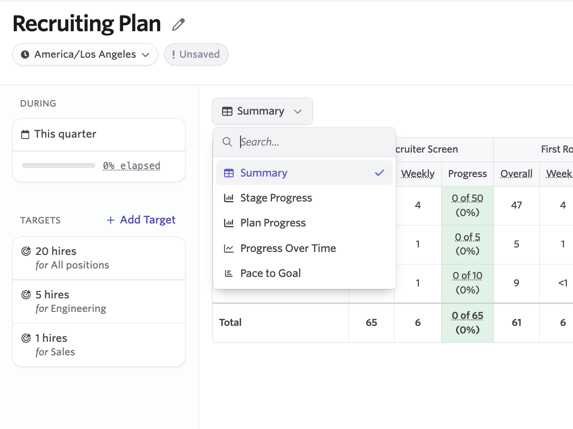Click the 65 value in the Total row

click(x=371, y=323)
